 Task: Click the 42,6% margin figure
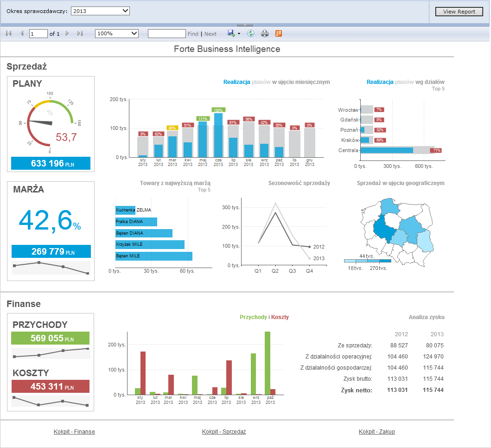(x=50, y=220)
